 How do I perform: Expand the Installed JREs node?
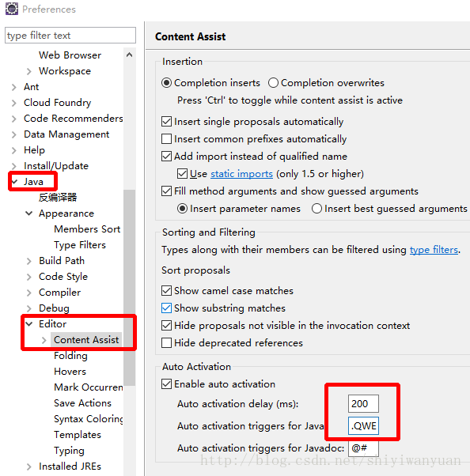pos(28,467)
